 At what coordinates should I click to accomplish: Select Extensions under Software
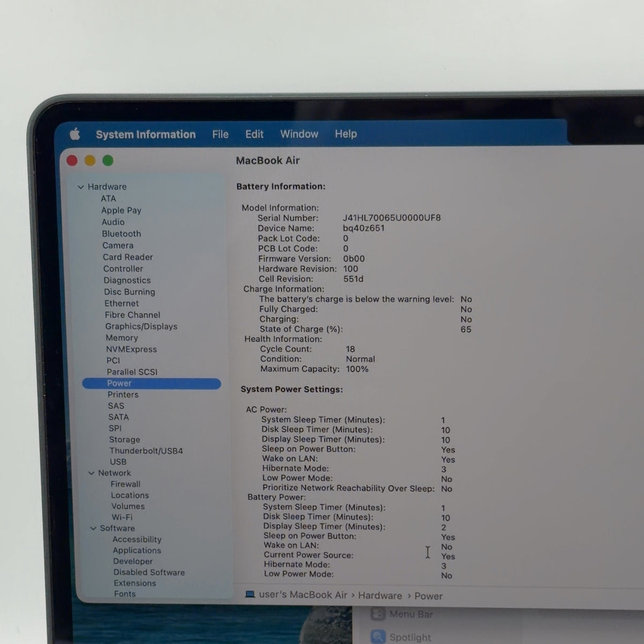pos(135,583)
